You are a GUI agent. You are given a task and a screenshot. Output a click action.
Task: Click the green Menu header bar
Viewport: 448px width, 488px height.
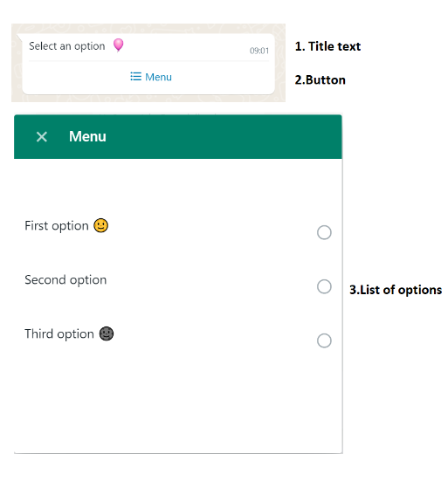[178, 137]
